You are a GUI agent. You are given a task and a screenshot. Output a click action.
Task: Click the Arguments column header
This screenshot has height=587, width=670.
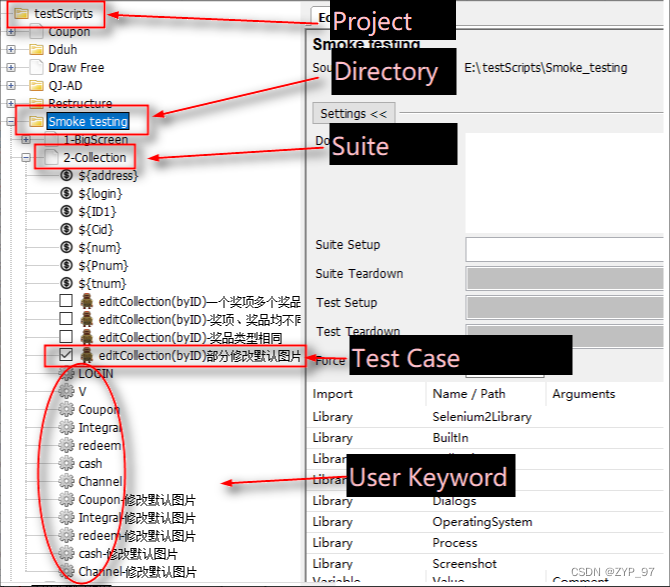(605, 394)
